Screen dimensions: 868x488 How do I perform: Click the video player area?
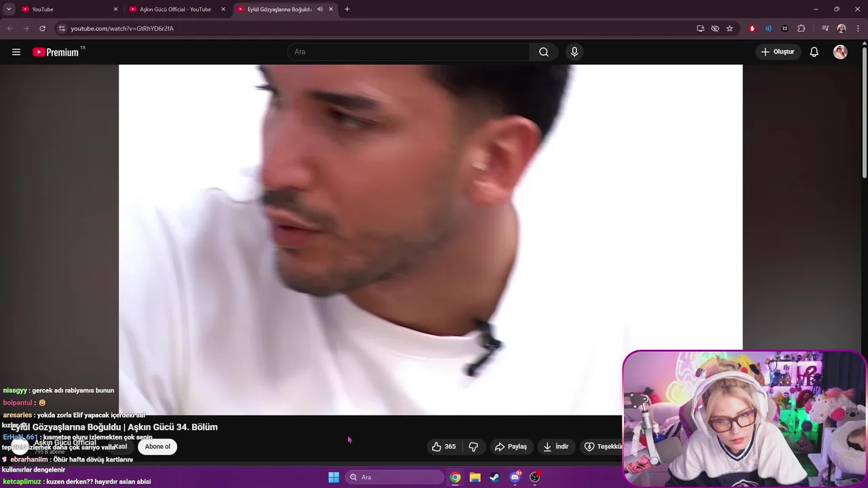(x=431, y=239)
